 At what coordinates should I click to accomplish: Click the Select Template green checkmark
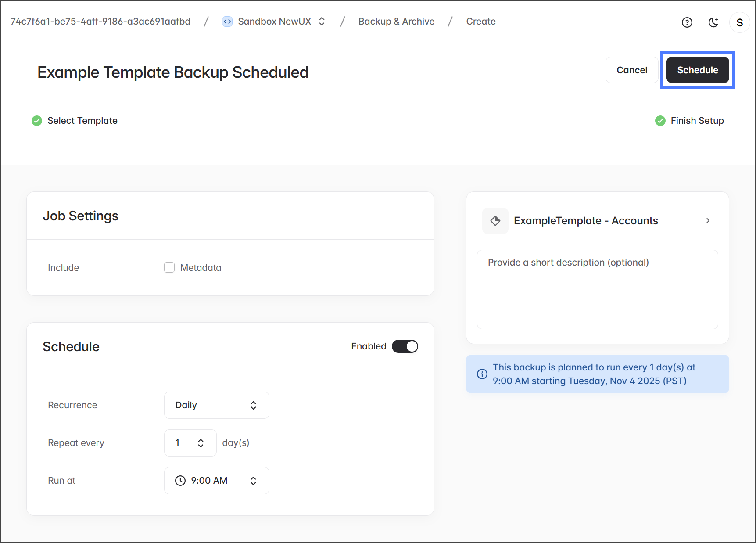(x=37, y=121)
